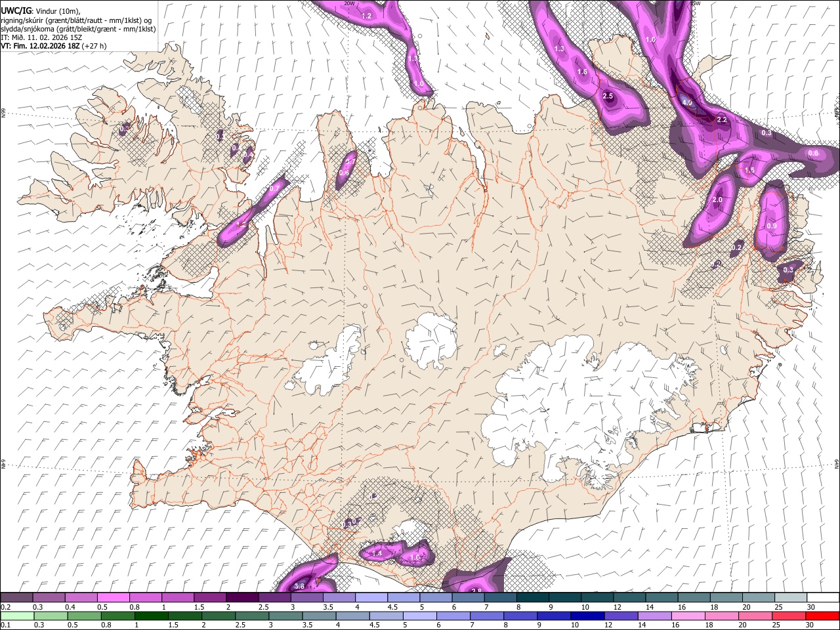Click the 1.4 snowfall value near the south coast
The image size is (840, 630).
coord(377,554)
